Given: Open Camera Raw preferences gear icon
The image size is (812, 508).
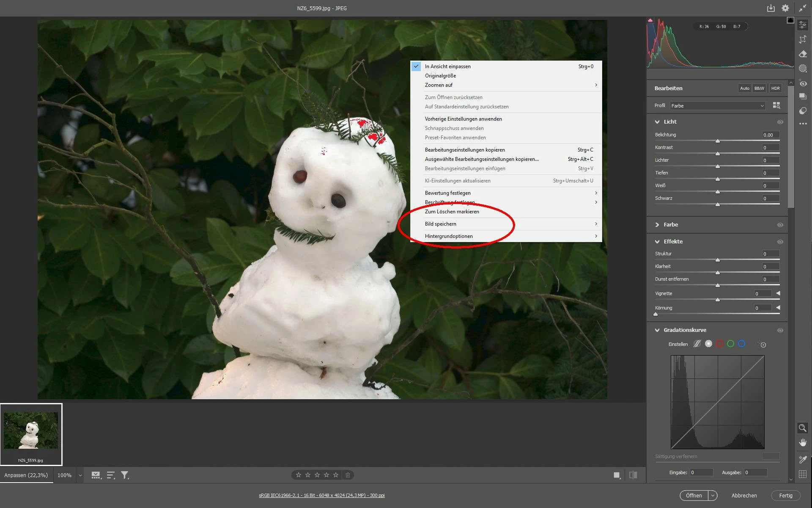Looking at the screenshot, I should tap(785, 8).
